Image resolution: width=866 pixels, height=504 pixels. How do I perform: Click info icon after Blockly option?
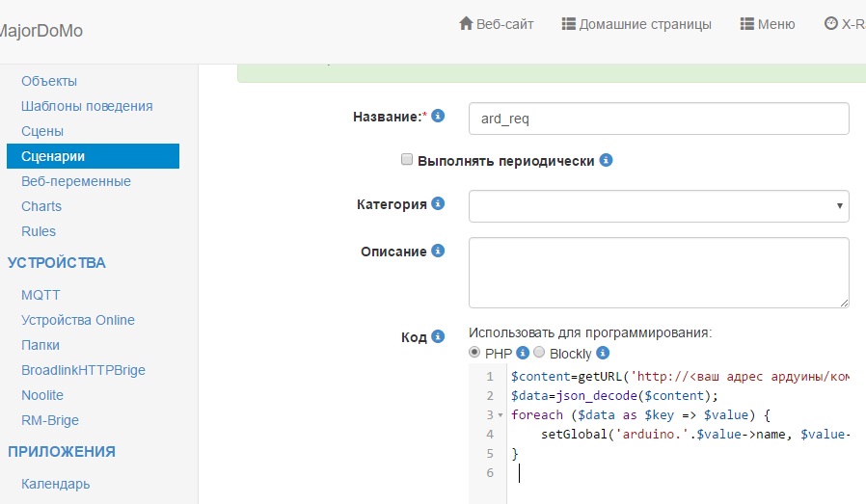click(603, 354)
